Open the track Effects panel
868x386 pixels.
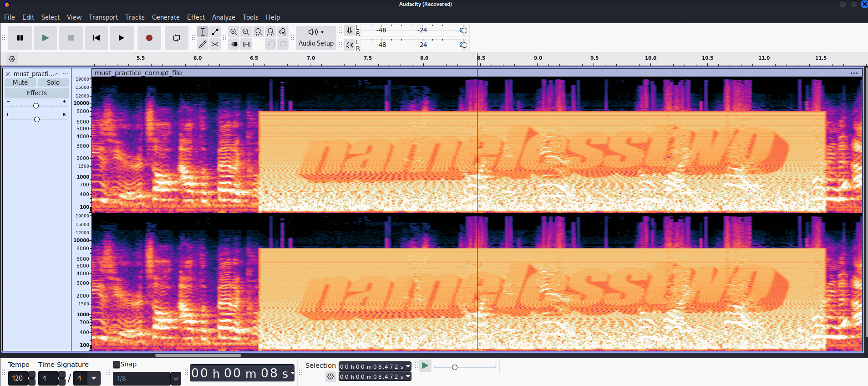[37, 93]
